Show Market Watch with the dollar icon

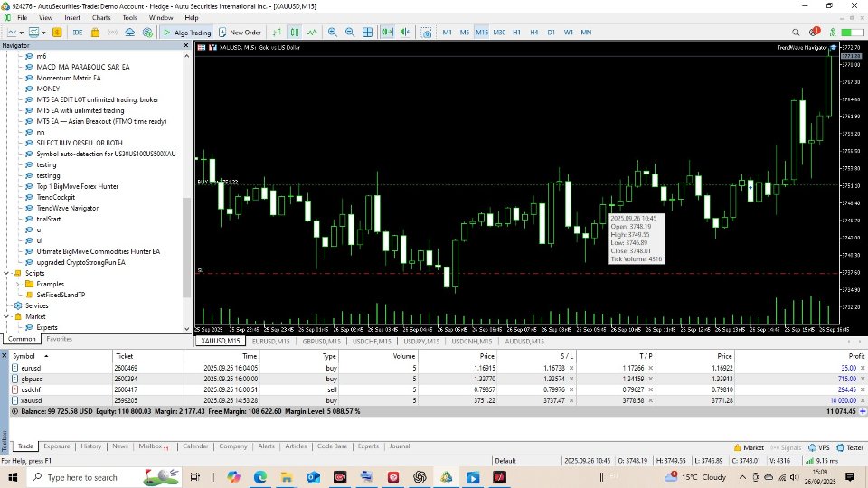click(x=57, y=33)
